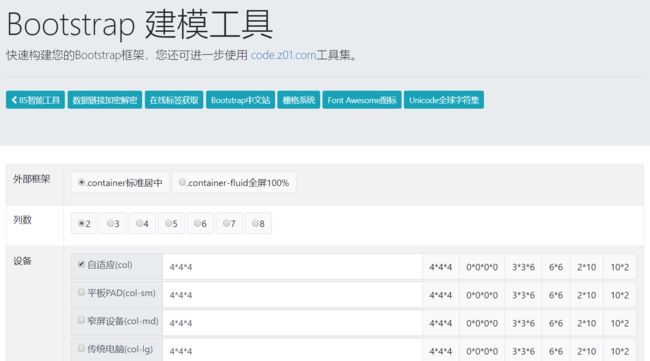Apply 2*10 preset in 自适应(col) row
Viewport: 650px width, 361px height.
[587, 267]
